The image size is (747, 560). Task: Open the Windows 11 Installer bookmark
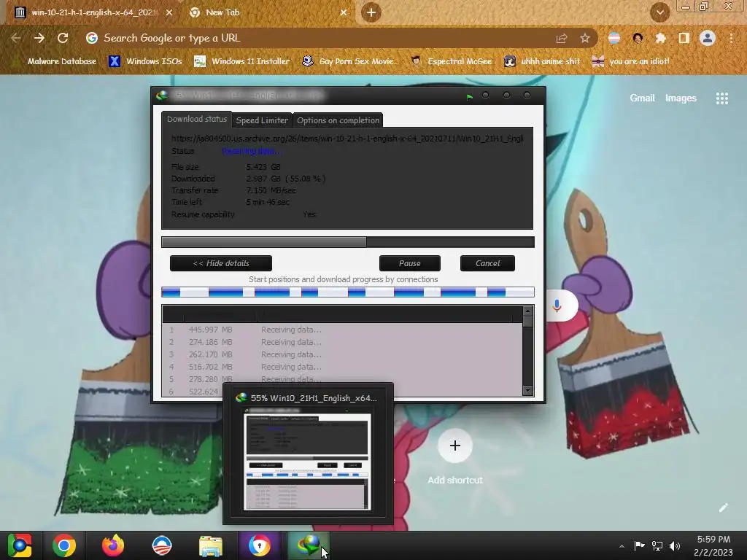pyautogui.click(x=242, y=61)
